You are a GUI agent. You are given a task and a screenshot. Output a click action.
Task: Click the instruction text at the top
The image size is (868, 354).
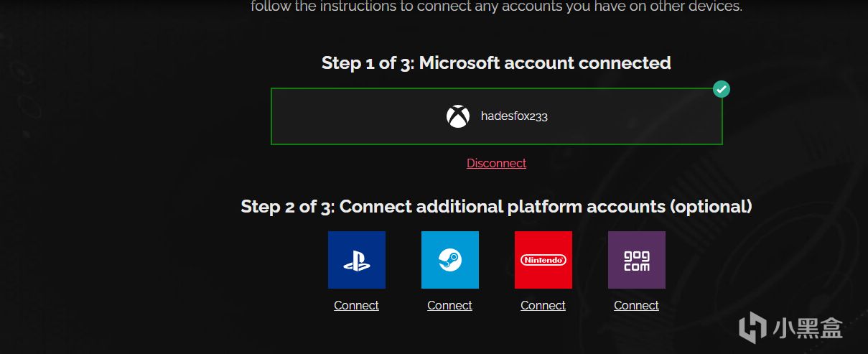(x=496, y=7)
